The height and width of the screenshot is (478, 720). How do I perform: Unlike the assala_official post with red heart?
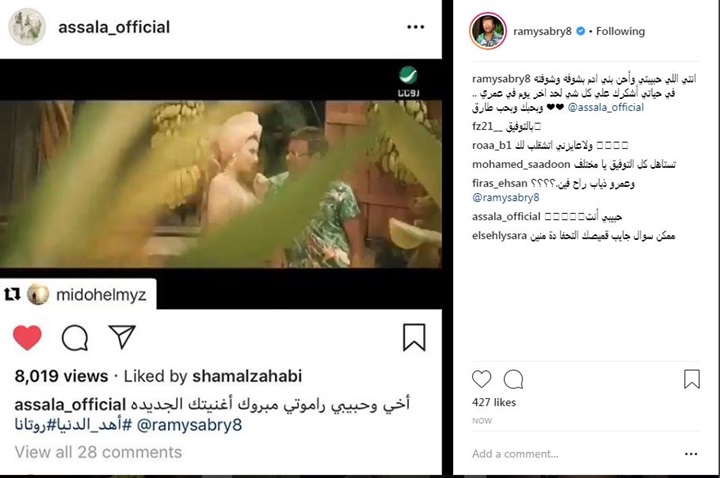pos(27,337)
